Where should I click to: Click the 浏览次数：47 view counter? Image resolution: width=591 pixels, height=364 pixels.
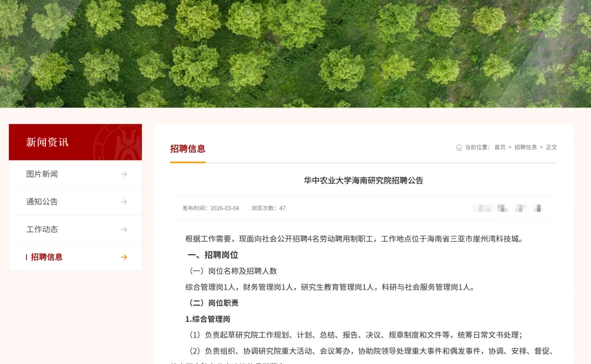(268, 208)
